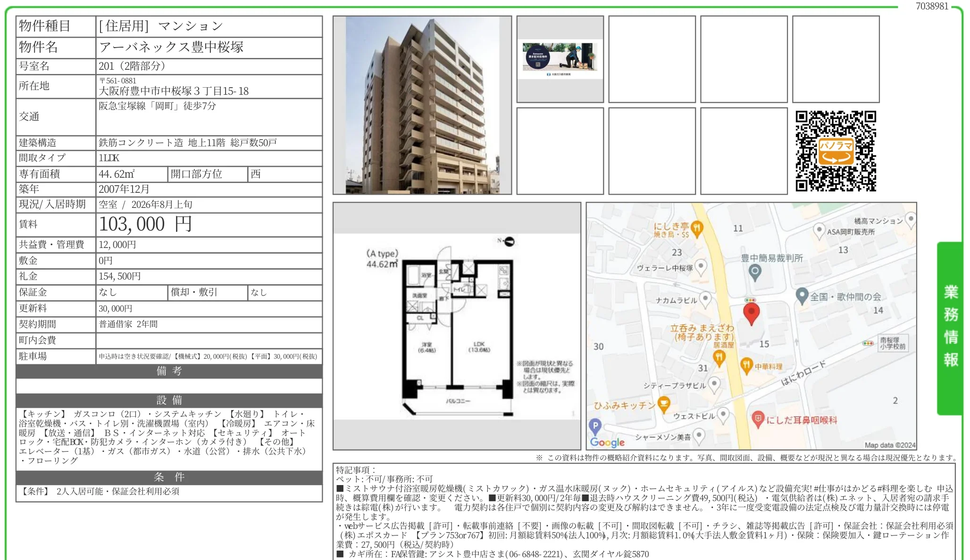
Task: Select the opening direction value 西
Action: [256, 174]
